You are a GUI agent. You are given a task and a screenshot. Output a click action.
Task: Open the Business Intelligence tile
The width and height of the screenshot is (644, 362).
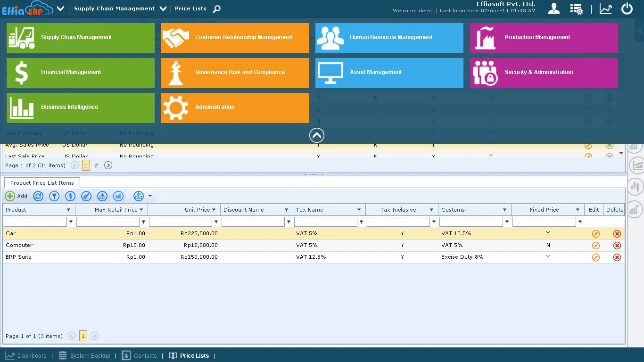(81, 108)
